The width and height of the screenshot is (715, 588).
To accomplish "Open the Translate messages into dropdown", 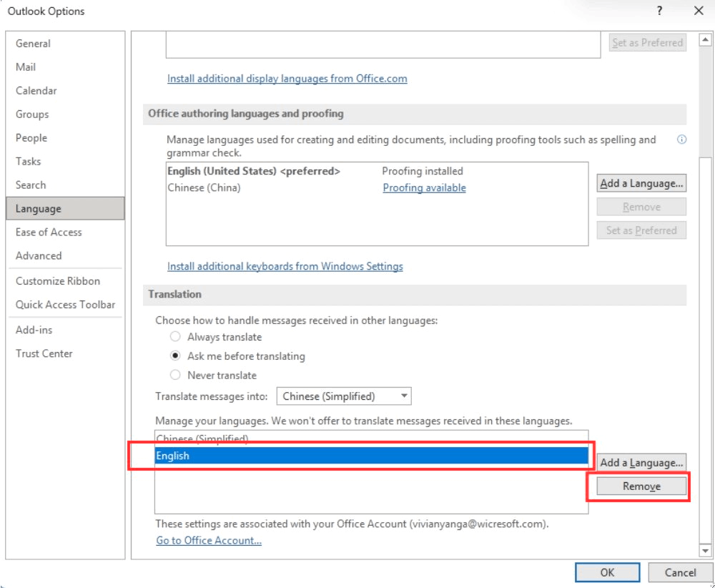I will (x=344, y=396).
